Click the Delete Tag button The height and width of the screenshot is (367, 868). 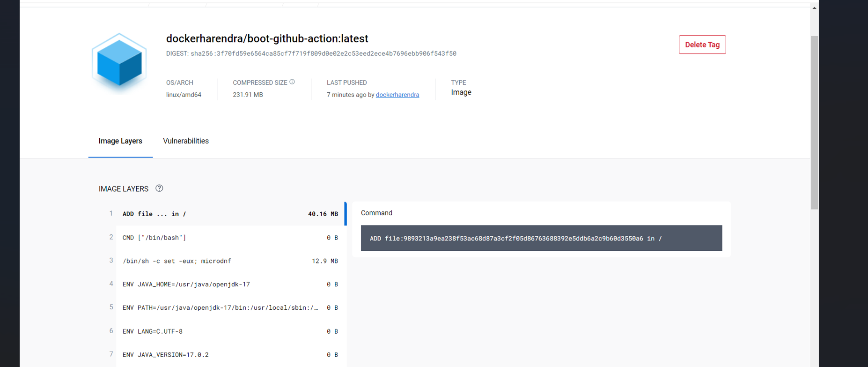(x=702, y=45)
